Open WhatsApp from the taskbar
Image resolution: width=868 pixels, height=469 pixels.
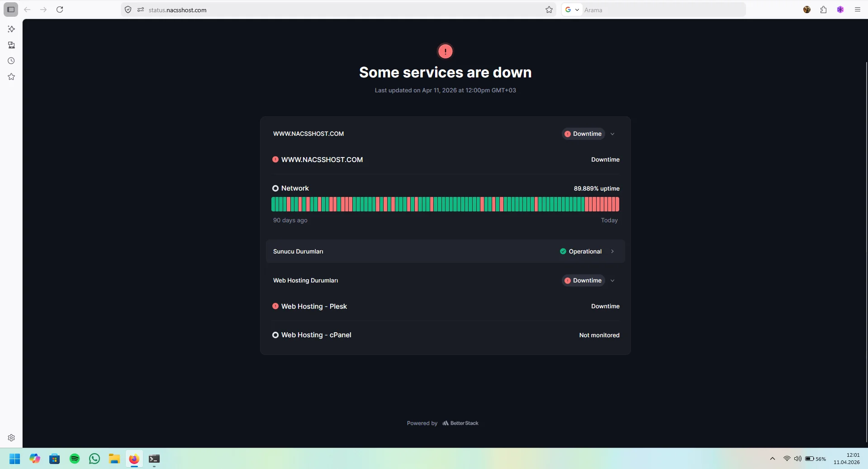(x=95, y=459)
